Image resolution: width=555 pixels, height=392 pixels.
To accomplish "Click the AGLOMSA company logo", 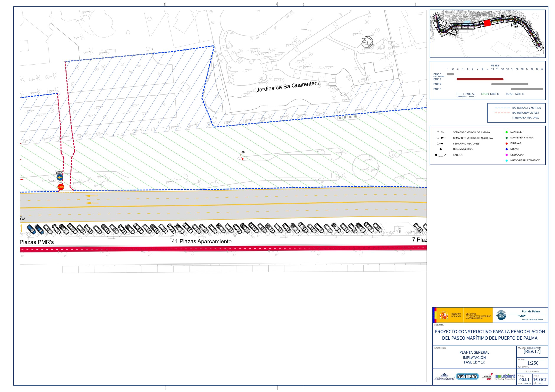I will coord(467,376).
